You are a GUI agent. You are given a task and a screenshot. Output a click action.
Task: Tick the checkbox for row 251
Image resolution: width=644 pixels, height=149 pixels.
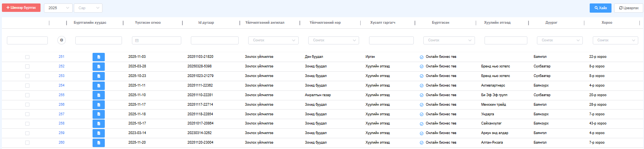27,57
